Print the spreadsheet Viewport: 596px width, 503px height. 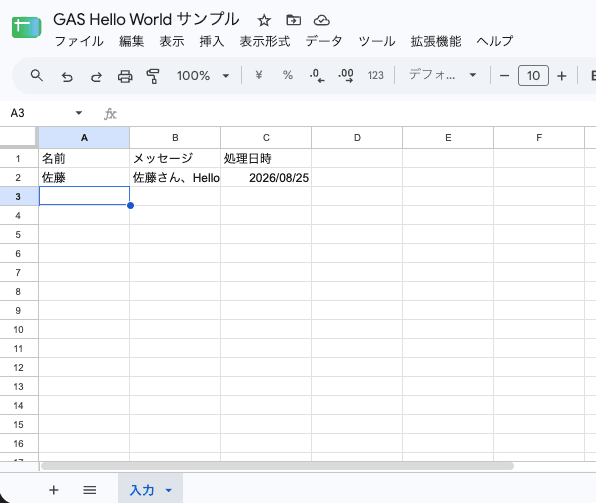point(125,76)
